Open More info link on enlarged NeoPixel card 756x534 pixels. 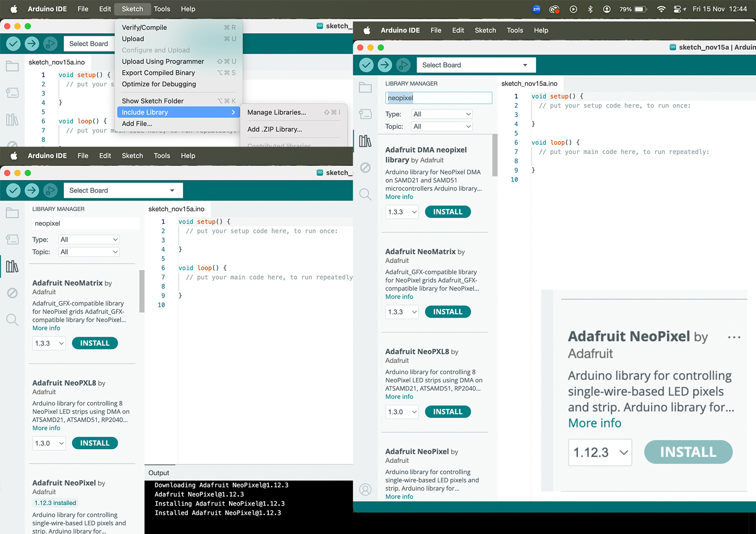(x=594, y=423)
